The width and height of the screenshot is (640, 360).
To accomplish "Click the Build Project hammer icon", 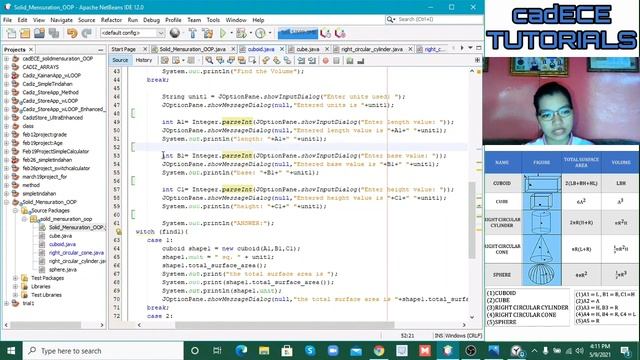I will (193, 33).
